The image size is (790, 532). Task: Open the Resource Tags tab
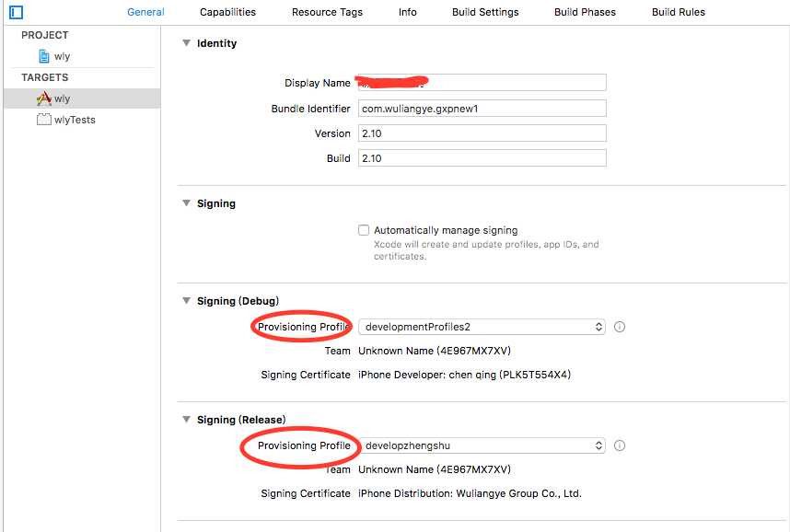coord(327,12)
